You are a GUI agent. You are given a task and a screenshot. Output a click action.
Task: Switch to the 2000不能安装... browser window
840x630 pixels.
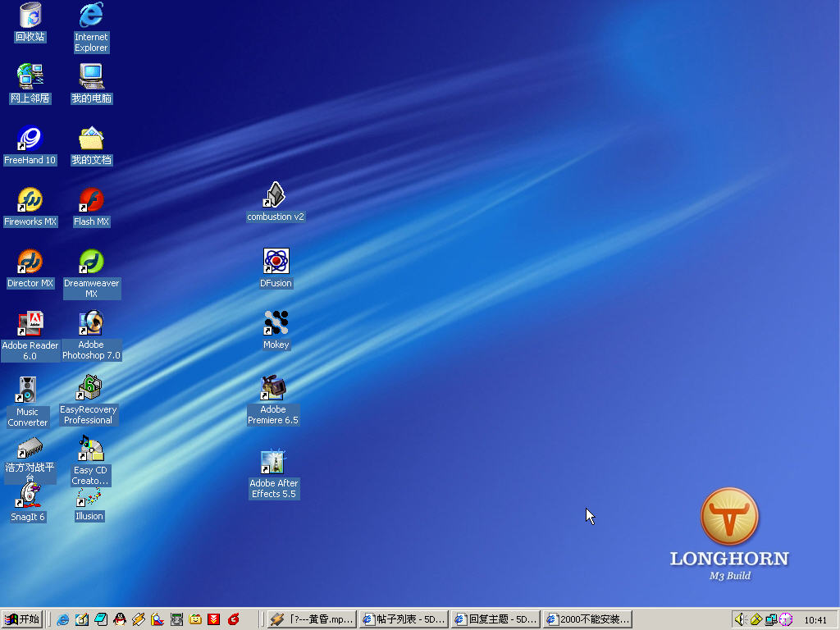(587, 619)
